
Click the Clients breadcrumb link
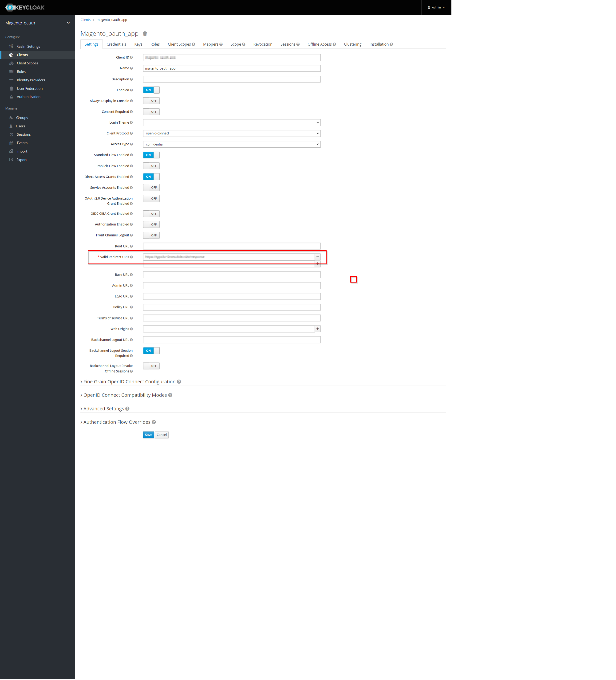85,20
